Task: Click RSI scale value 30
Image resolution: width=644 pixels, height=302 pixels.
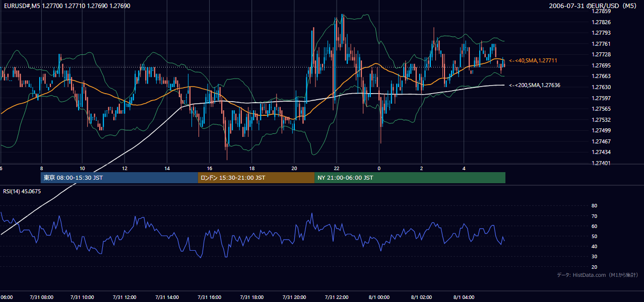Action: [594, 257]
